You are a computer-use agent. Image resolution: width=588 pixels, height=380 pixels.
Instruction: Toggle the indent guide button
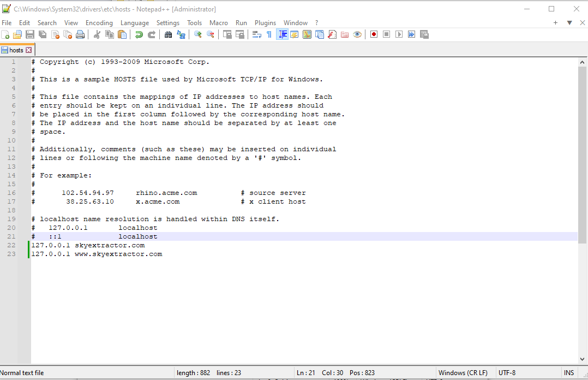pyautogui.click(x=282, y=34)
